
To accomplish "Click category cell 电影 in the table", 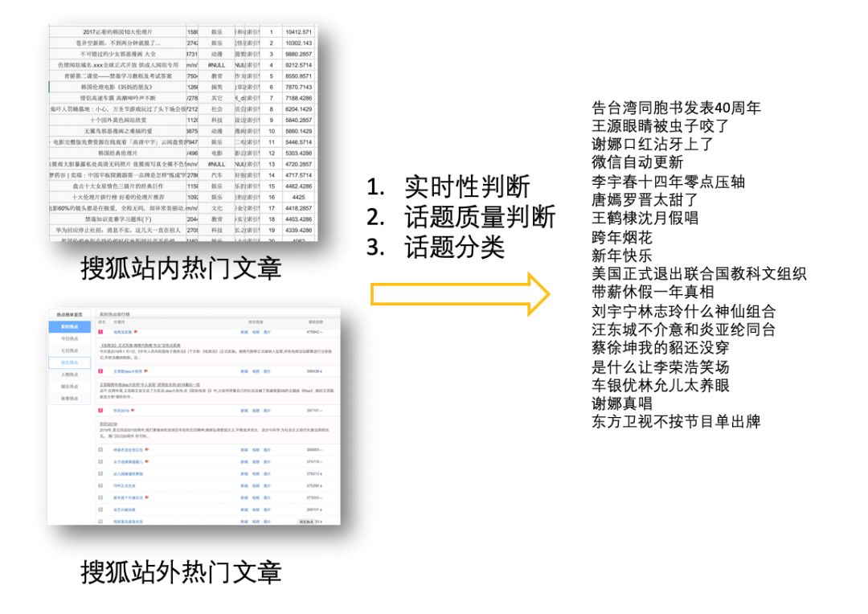I will tap(217, 153).
